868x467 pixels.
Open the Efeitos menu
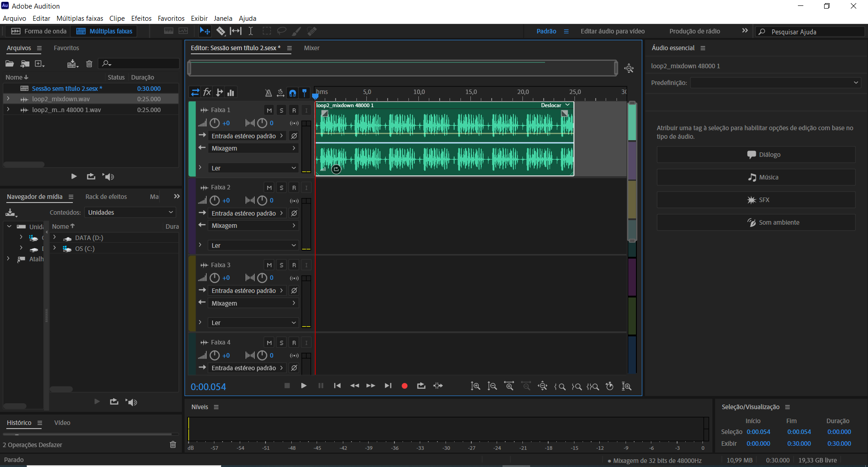coord(141,19)
